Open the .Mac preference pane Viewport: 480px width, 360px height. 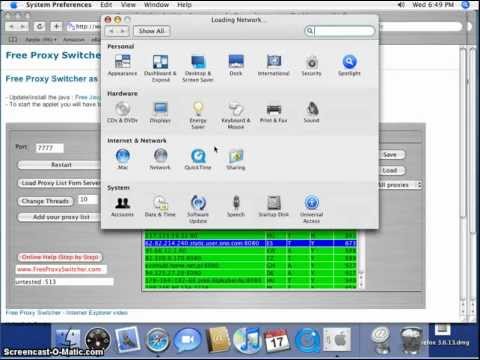122,160
